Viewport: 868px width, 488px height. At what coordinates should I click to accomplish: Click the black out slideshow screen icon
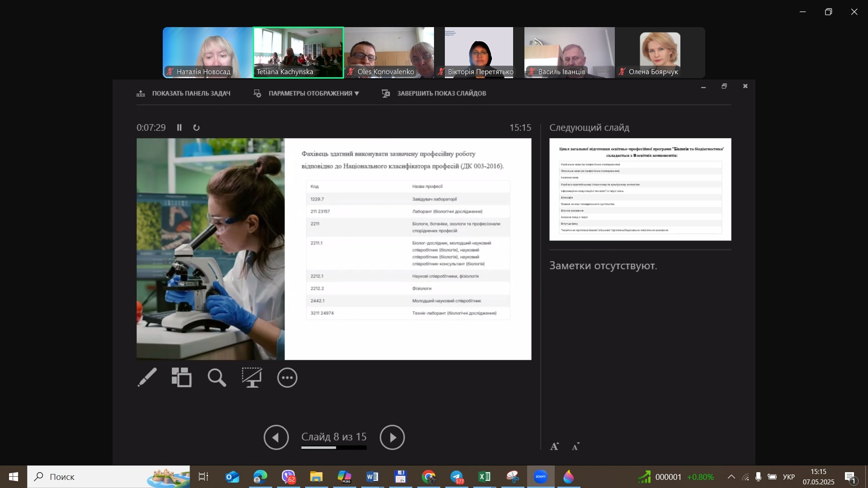(x=252, y=377)
